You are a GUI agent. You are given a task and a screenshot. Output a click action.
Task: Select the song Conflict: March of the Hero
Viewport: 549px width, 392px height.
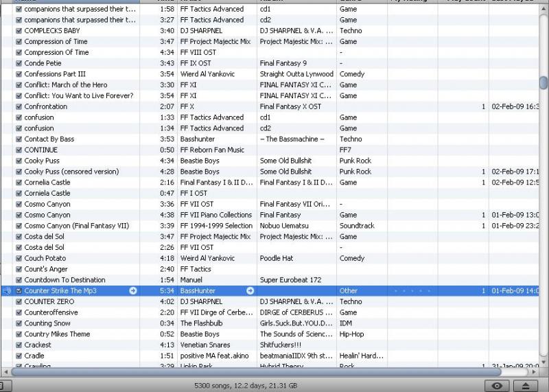(x=66, y=85)
